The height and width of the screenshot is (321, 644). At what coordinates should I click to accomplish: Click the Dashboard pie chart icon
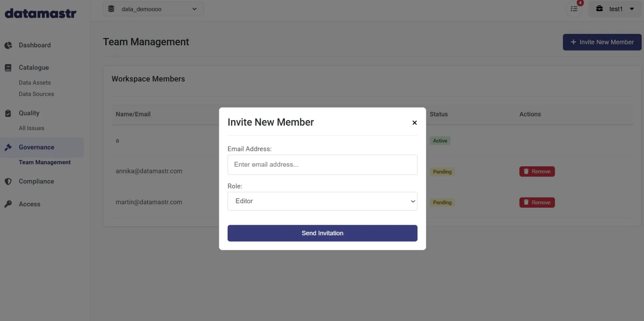[8, 45]
